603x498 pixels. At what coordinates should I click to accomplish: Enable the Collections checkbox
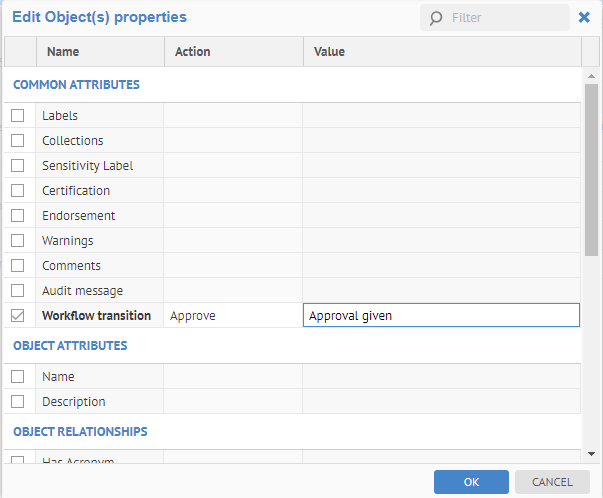coord(18,141)
